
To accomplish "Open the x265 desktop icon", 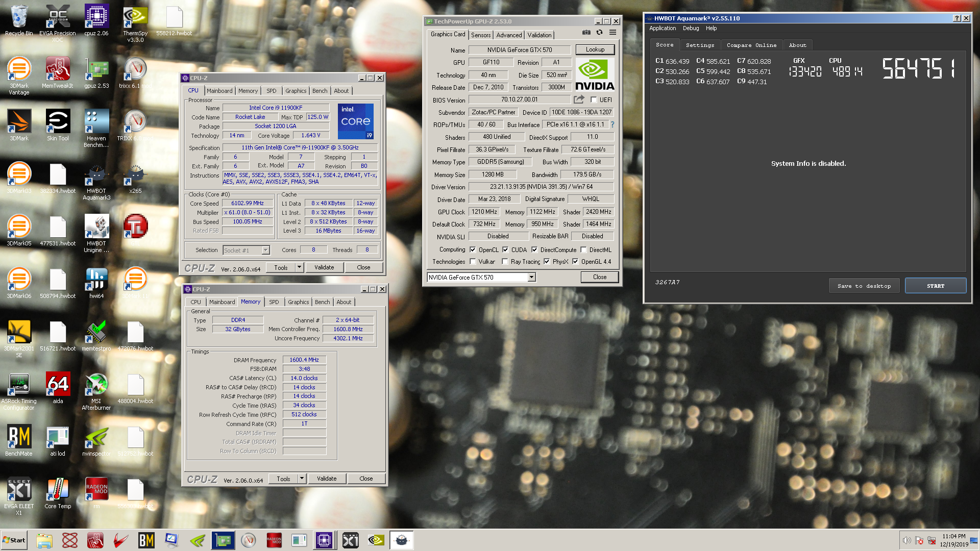I will (x=135, y=178).
